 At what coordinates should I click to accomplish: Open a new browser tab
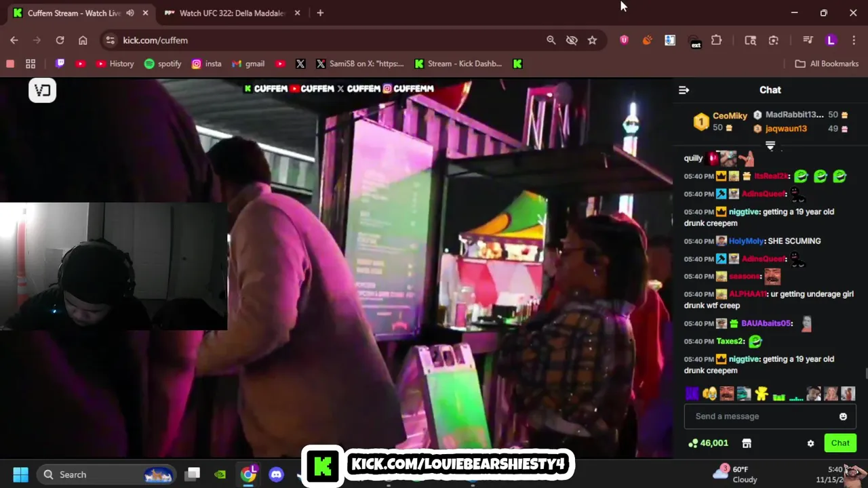(x=320, y=13)
